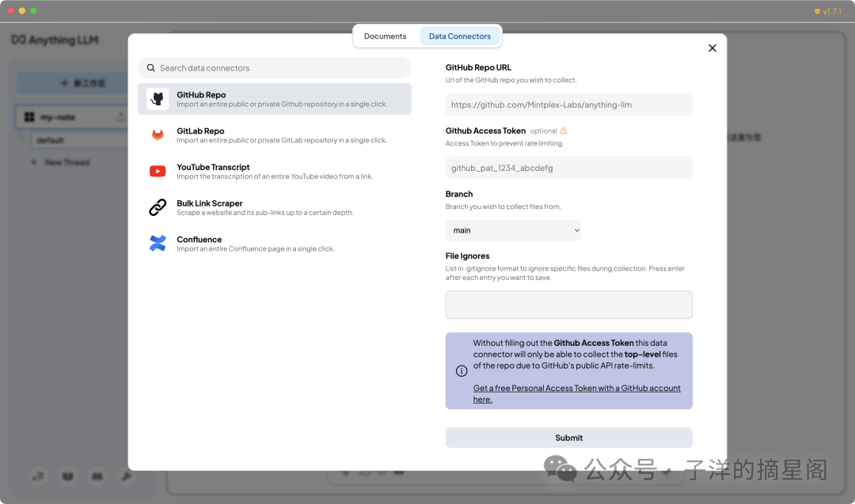Select the Confluence connector icon
Image resolution: width=855 pixels, height=504 pixels.
click(158, 243)
